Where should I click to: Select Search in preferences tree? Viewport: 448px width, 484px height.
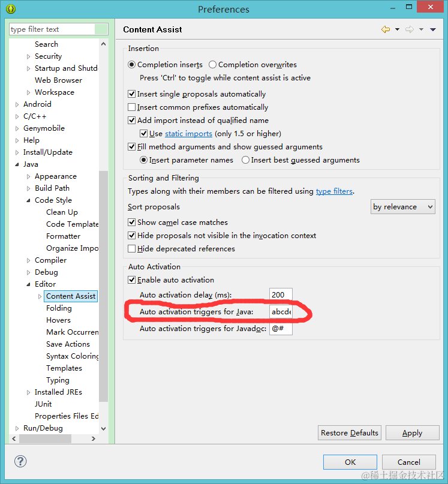point(46,44)
